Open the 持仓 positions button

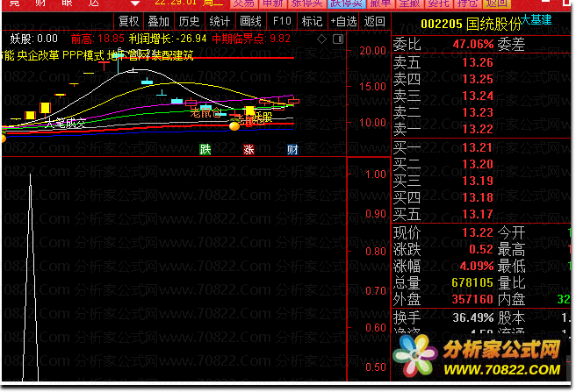pyautogui.click(x=468, y=4)
